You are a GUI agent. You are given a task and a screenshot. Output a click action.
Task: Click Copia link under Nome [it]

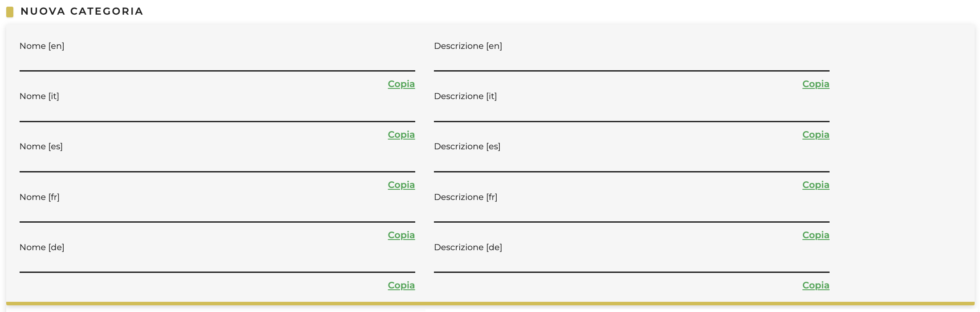pos(401,135)
